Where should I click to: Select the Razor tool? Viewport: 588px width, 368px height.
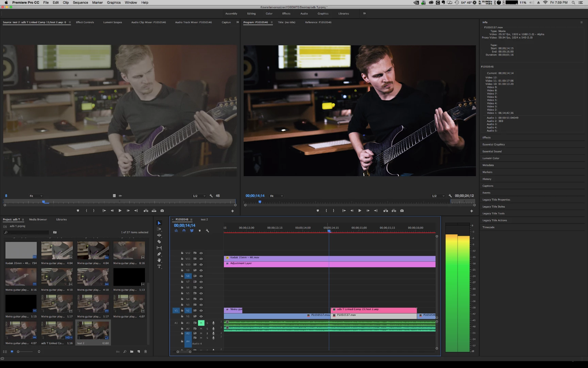click(x=159, y=242)
